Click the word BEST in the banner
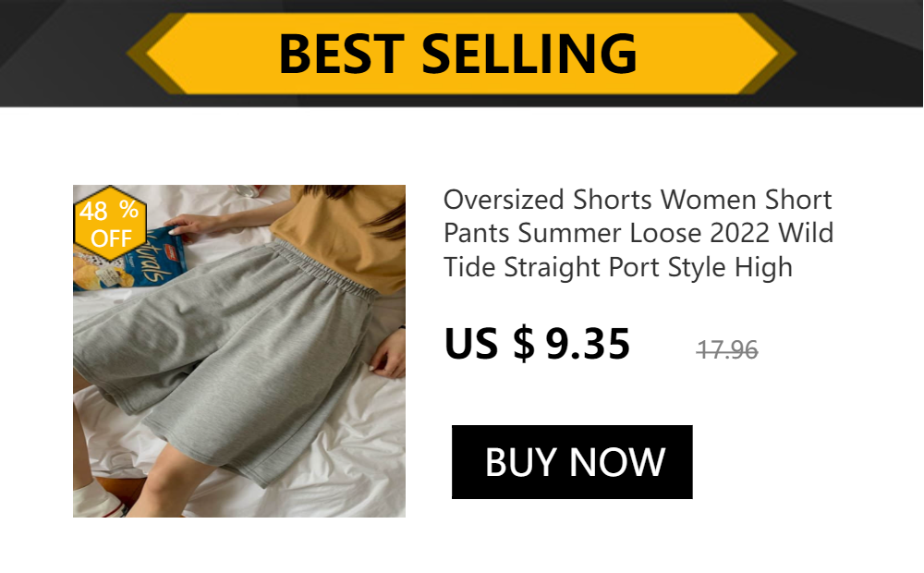This screenshot has width=924, height=573. pyautogui.click(x=342, y=54)
